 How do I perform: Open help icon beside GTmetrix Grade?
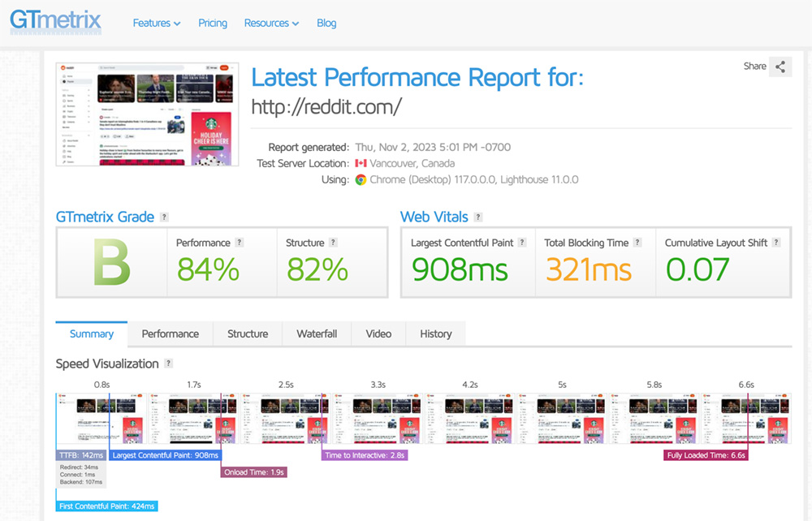(x=164, y=217)
